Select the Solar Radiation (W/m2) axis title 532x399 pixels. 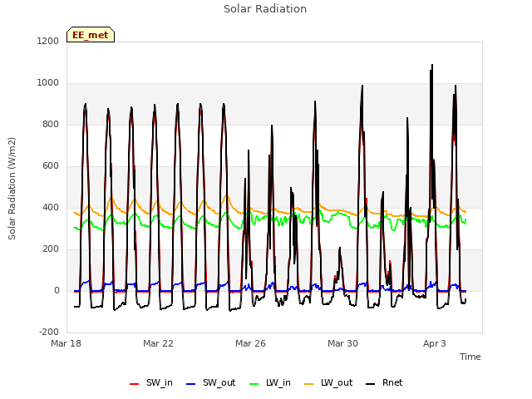click(12, 189)
